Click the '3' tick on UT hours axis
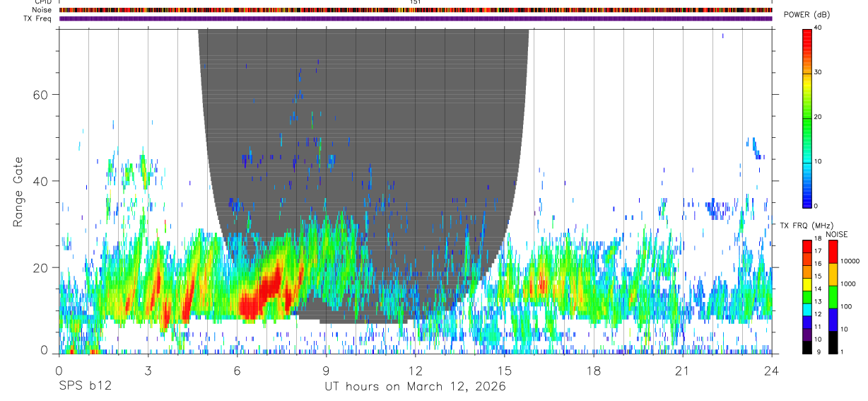The image size is (868, 401). (148, 371)
